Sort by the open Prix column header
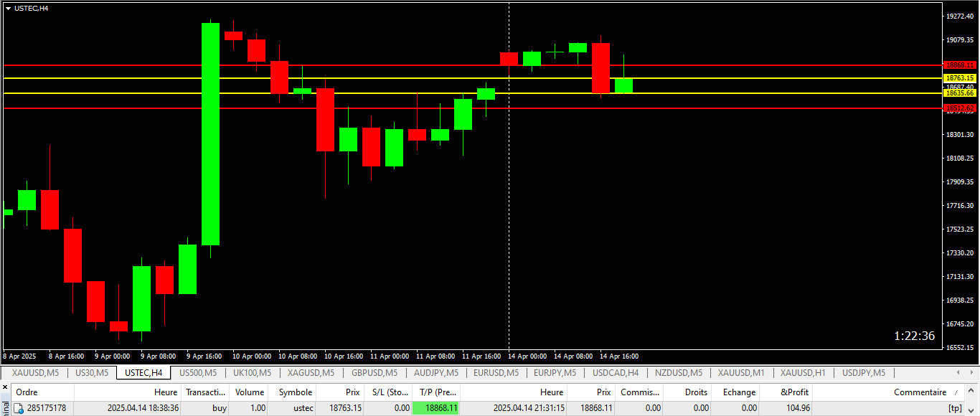 click(x=340, y=392)
